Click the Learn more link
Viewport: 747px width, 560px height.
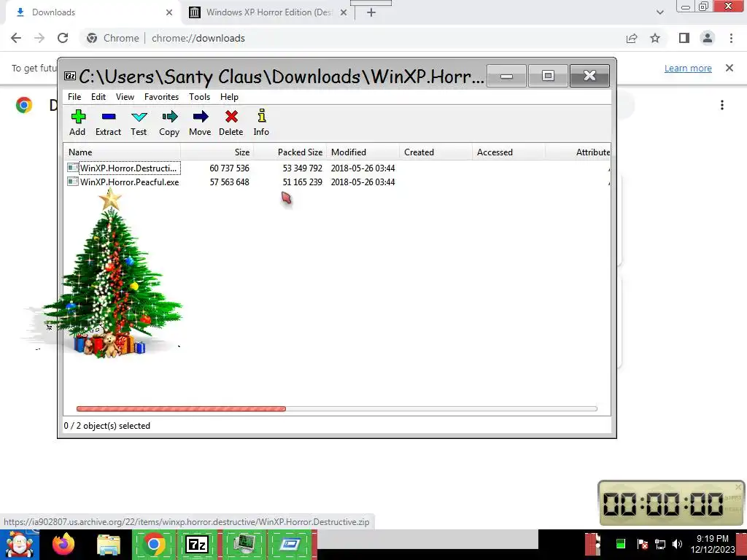pyautogui.click(x=688, y=68)
